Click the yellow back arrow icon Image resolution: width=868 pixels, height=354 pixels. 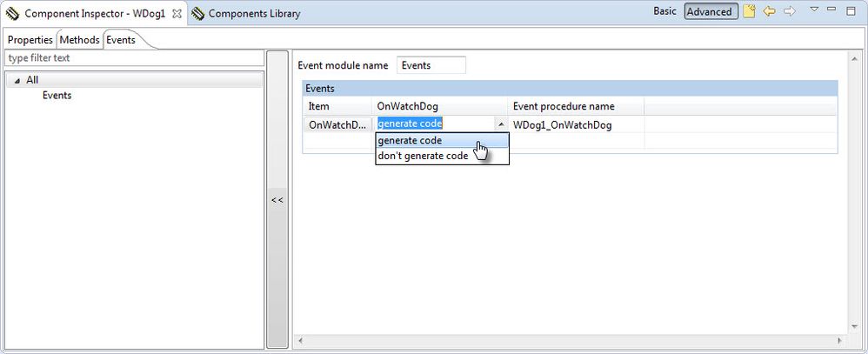pos(769,12)
